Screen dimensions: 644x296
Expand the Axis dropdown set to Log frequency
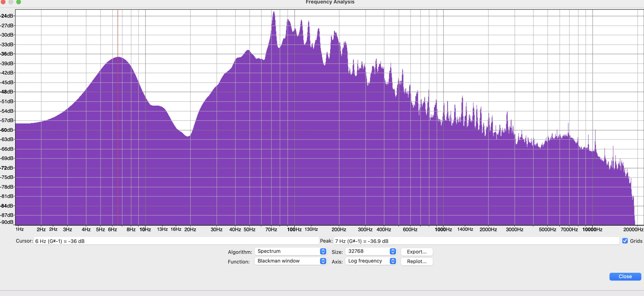point(370,261)
